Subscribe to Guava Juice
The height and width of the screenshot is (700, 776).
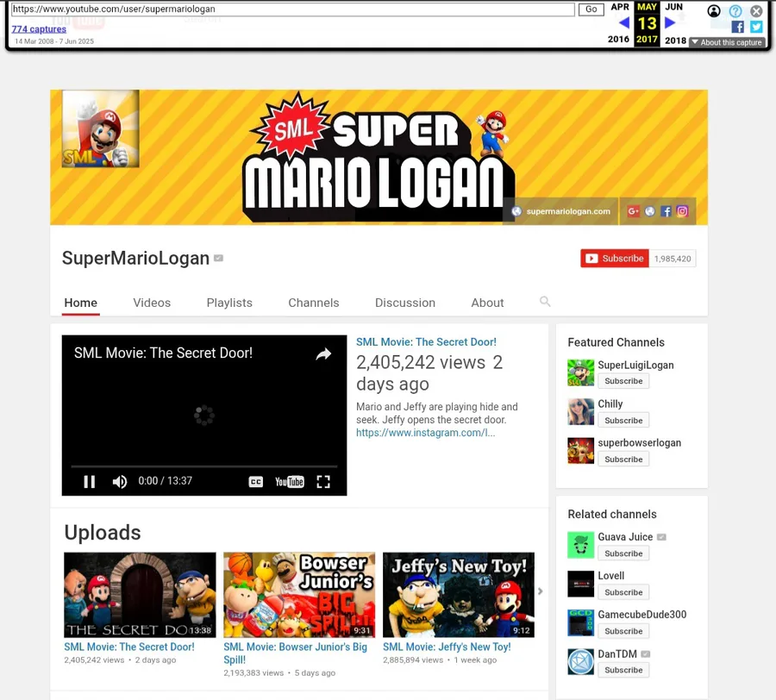(x=623, y=553)
